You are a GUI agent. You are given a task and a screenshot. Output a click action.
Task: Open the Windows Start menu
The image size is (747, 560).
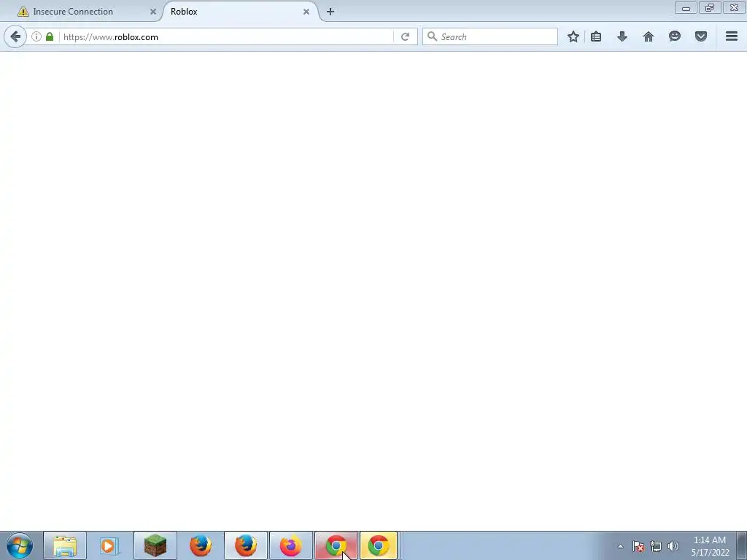[20, 545]
